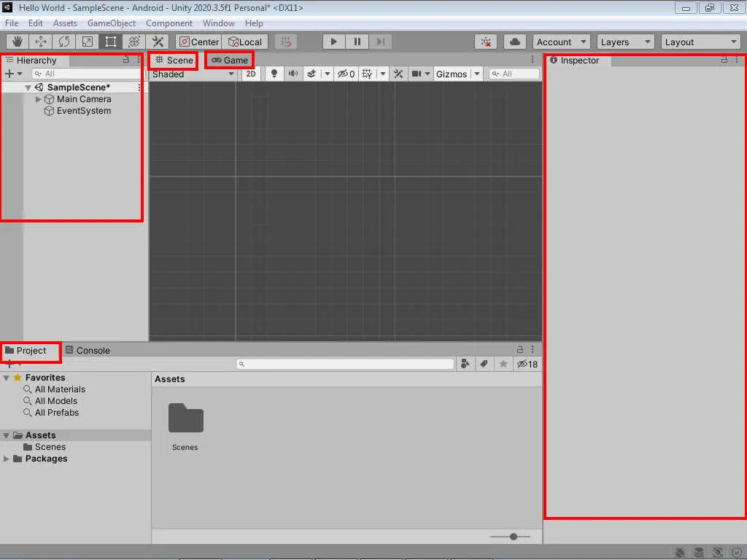
Task: Collapse the SampleScene tree
Action: 28,87
